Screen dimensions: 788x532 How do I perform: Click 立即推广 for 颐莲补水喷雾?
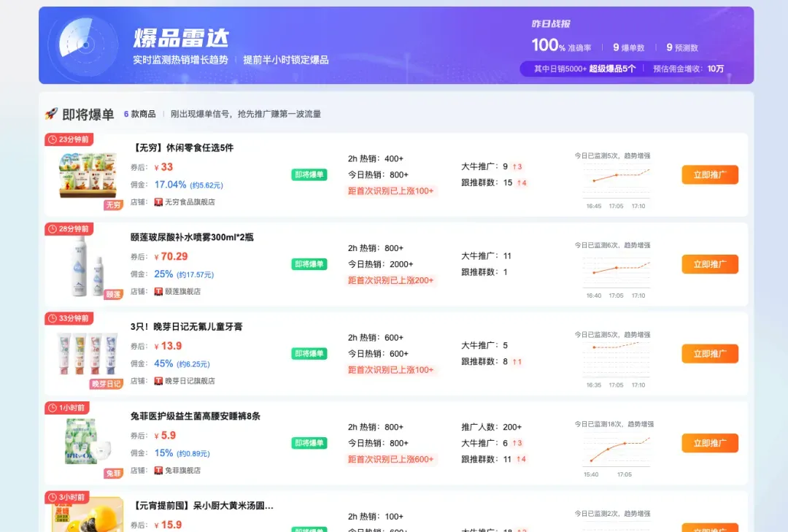coord(710,264)
